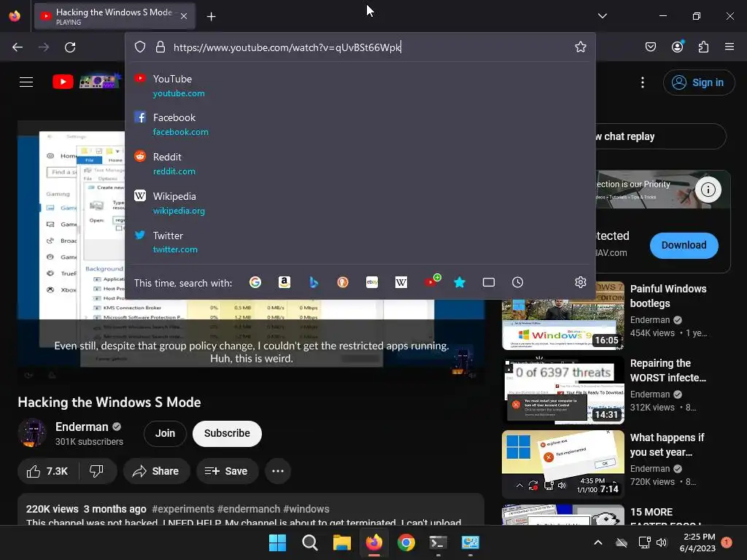Select the YouTube suggestion

click(360, 86)
